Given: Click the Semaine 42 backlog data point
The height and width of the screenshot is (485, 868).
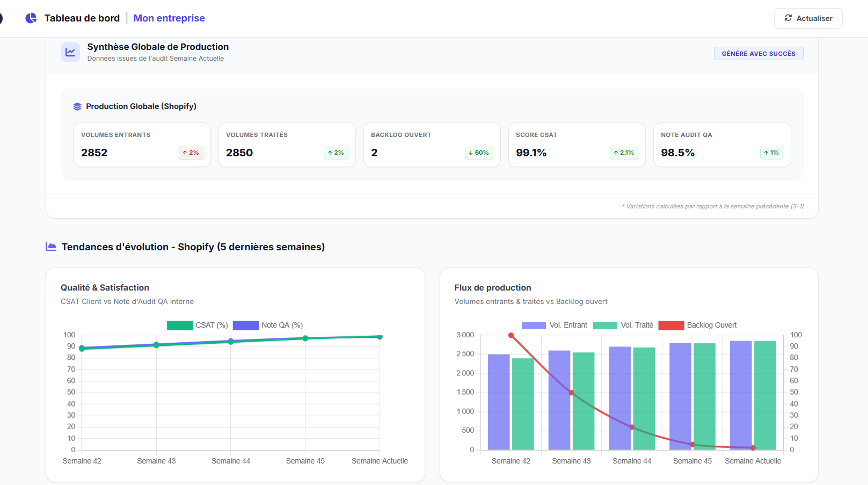Looking at the screenshot, I should tap(511, 335).
